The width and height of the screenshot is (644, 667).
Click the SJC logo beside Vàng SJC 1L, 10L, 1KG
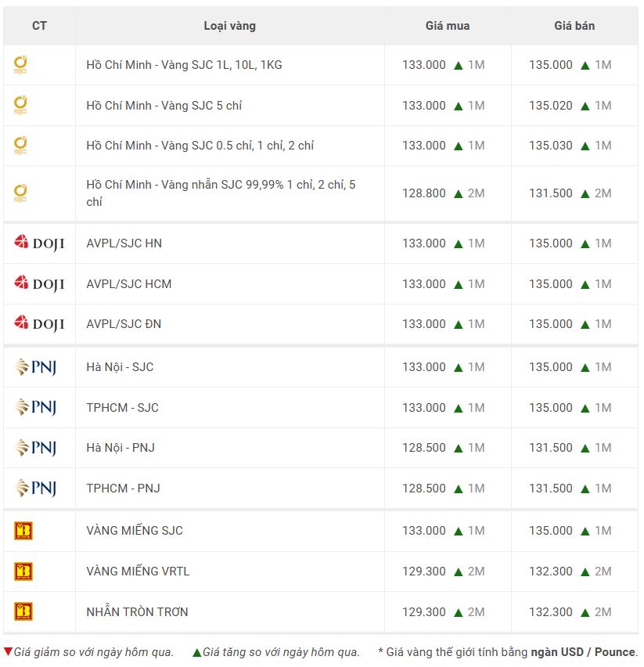click(x=20, y=65)
